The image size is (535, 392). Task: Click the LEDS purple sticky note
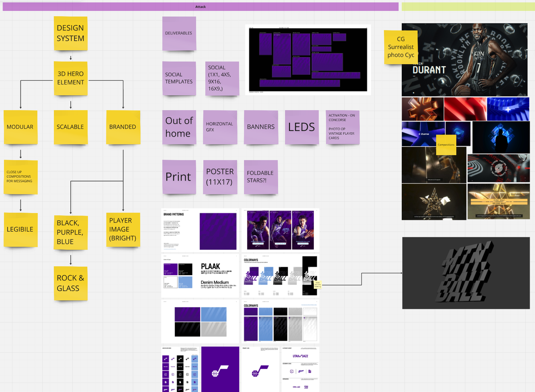302,127
